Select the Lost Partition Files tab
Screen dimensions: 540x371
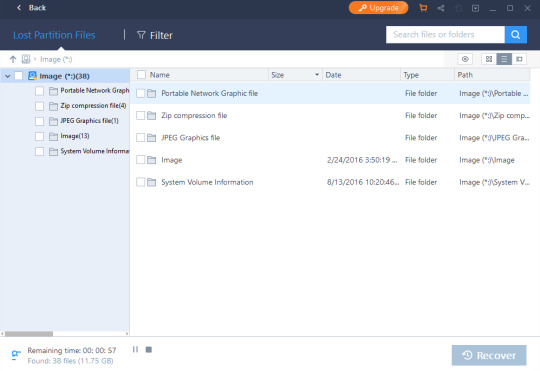(x=54, y=35)
